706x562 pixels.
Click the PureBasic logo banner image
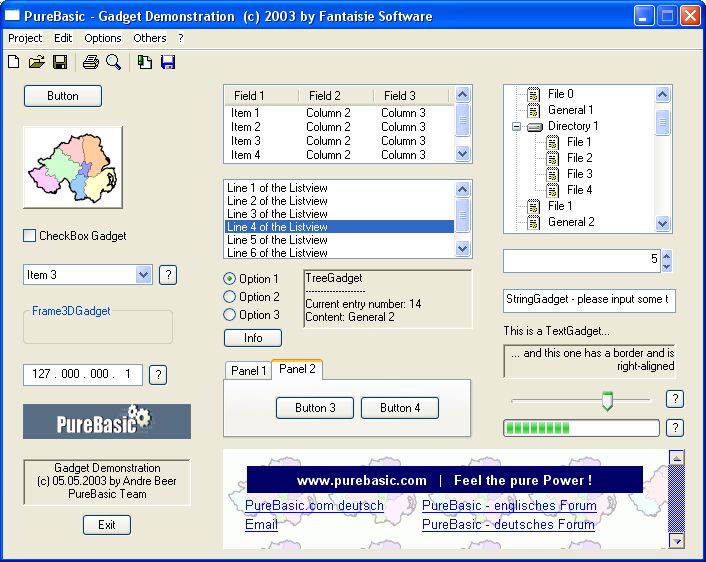(107, 421)
